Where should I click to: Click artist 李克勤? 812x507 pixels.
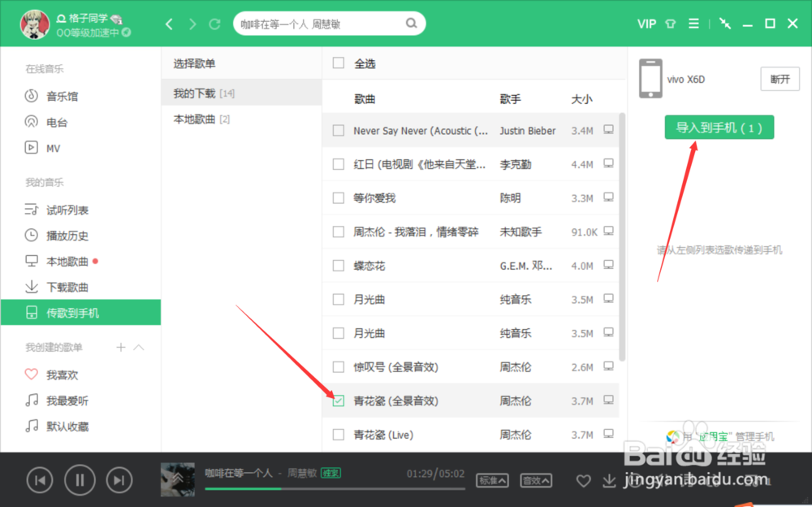516,165
